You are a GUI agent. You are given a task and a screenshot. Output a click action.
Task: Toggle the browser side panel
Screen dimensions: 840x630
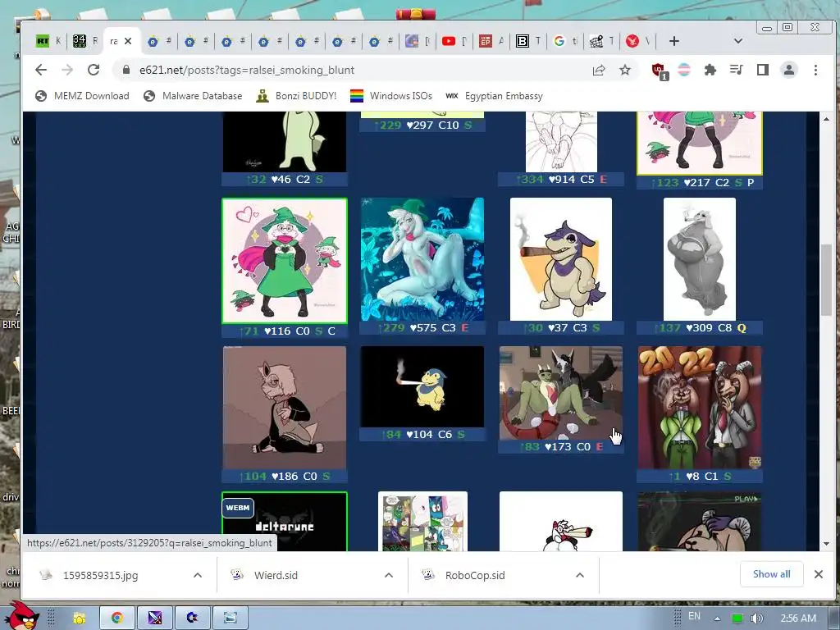pos(763,71)
